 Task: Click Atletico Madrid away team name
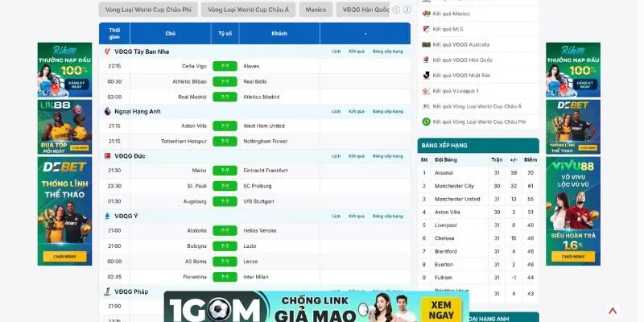tap(261, 97)
